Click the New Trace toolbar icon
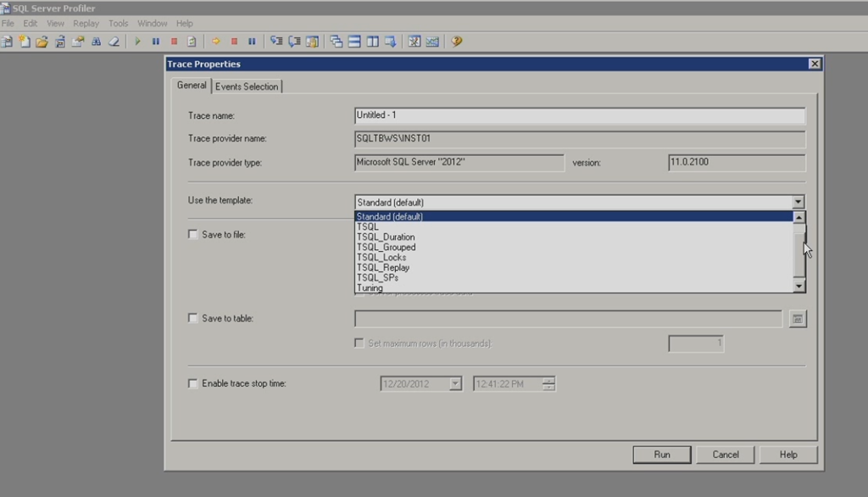Image resolution: width=868 pixels, height=497 pixels. [7, 42]
